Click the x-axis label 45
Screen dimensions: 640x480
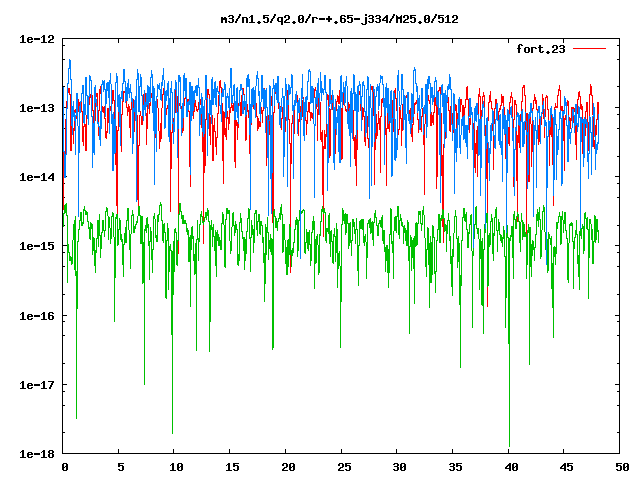(567, 467)
